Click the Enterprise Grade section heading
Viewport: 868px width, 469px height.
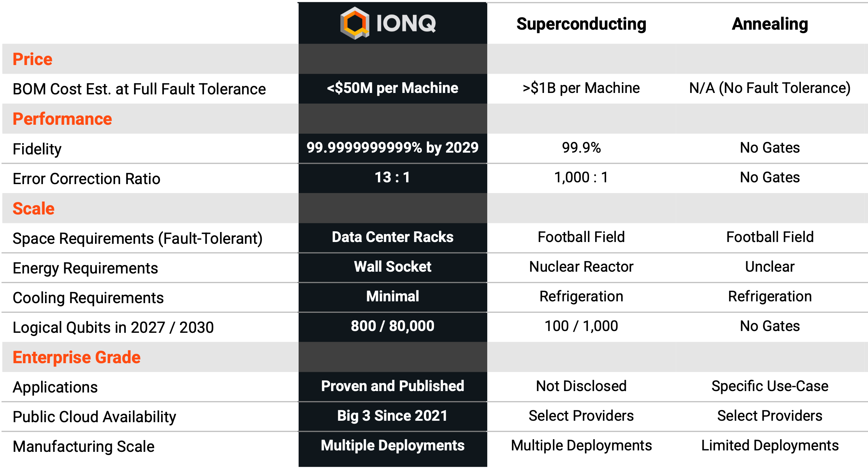click(76, 357)
